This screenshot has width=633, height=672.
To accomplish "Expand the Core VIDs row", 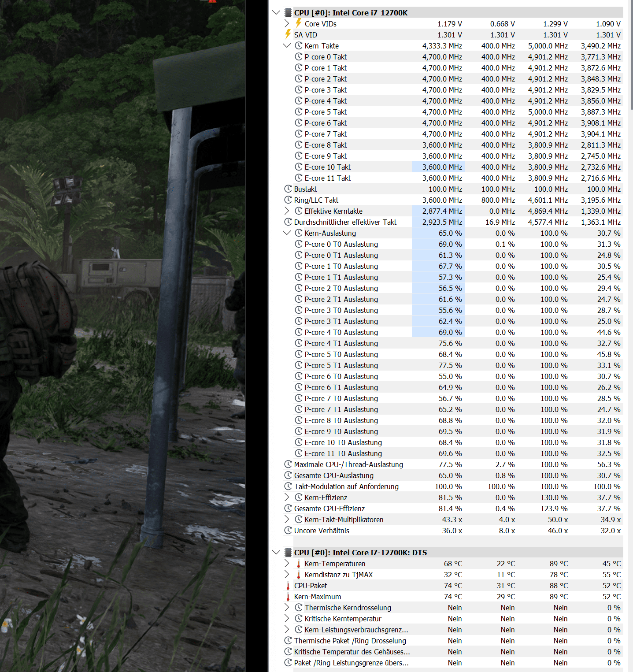I will (x=287, y=24).
